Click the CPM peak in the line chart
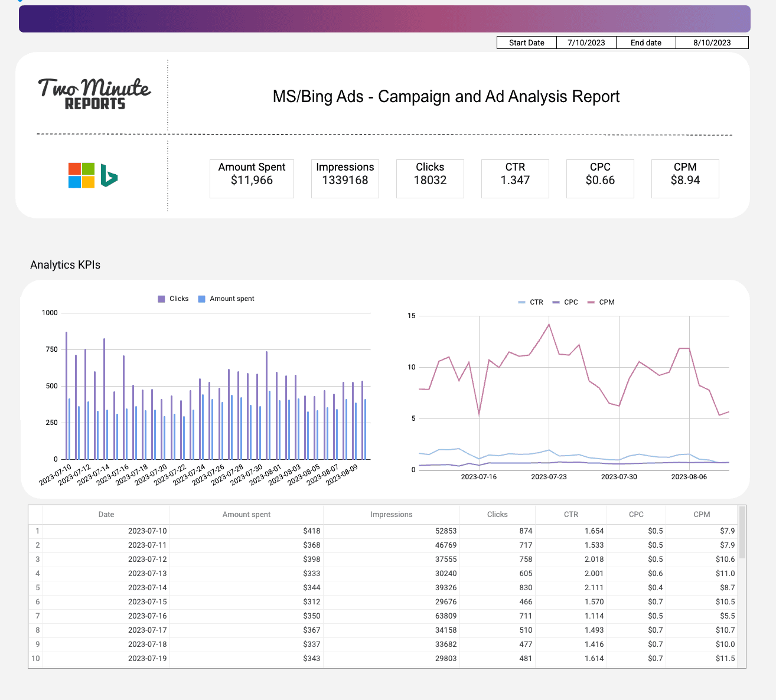Viewport: 776px width, 700px height. point(549,324)
